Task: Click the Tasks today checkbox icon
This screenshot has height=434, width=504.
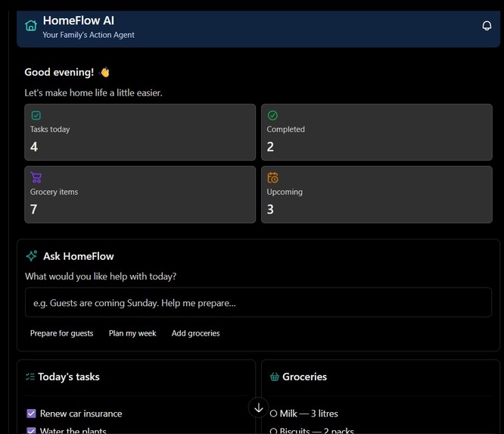Action: click(x=36, y=115)
